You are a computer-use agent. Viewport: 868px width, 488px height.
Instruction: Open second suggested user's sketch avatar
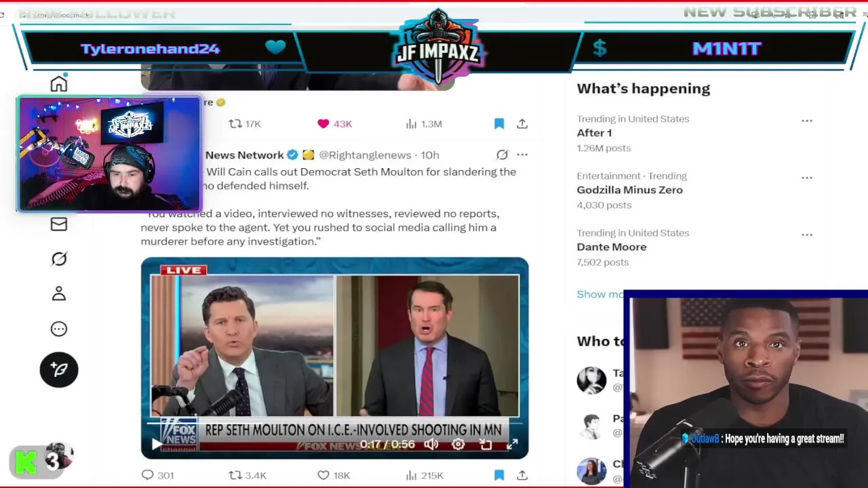click(591, 426)
